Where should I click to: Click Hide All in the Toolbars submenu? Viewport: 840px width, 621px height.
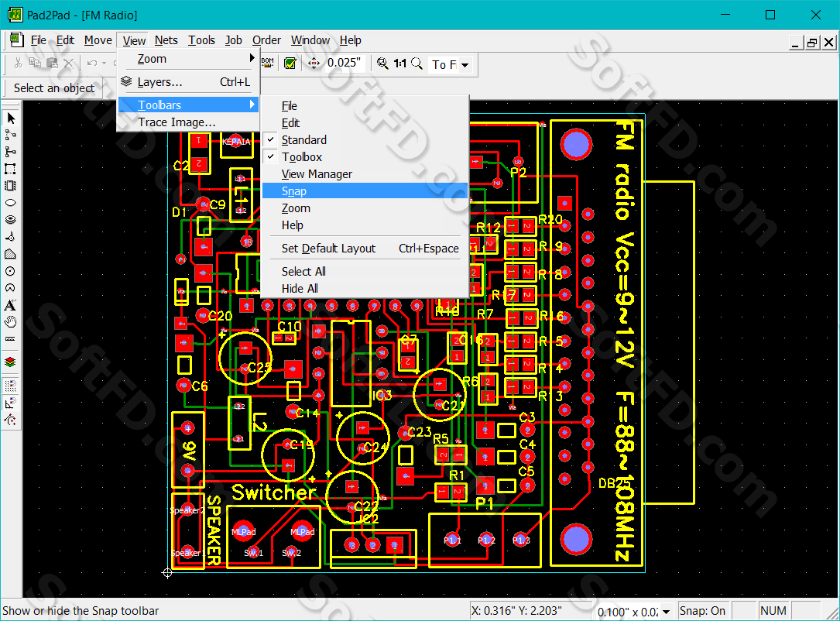365,288
